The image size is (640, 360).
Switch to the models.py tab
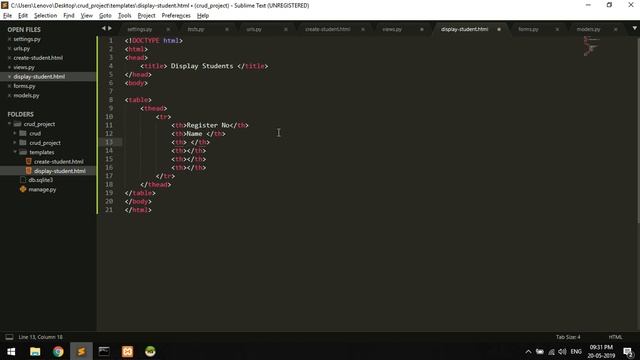(x=588, y=29)
